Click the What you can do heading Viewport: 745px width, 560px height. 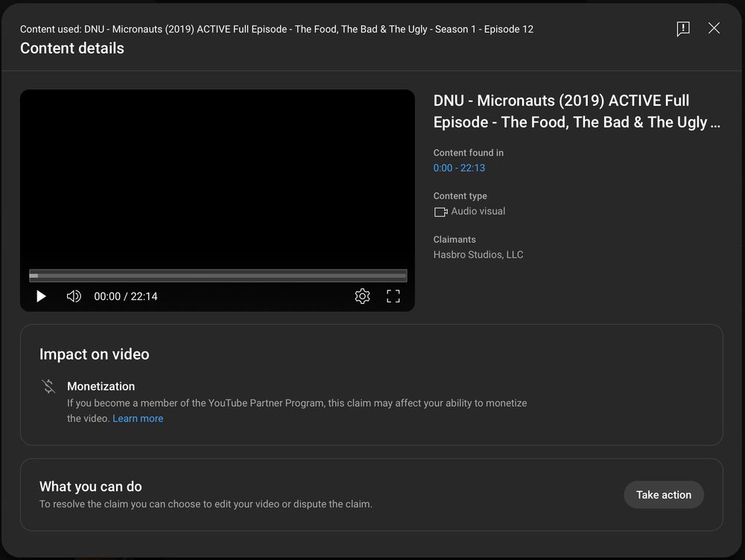(91, 486)
